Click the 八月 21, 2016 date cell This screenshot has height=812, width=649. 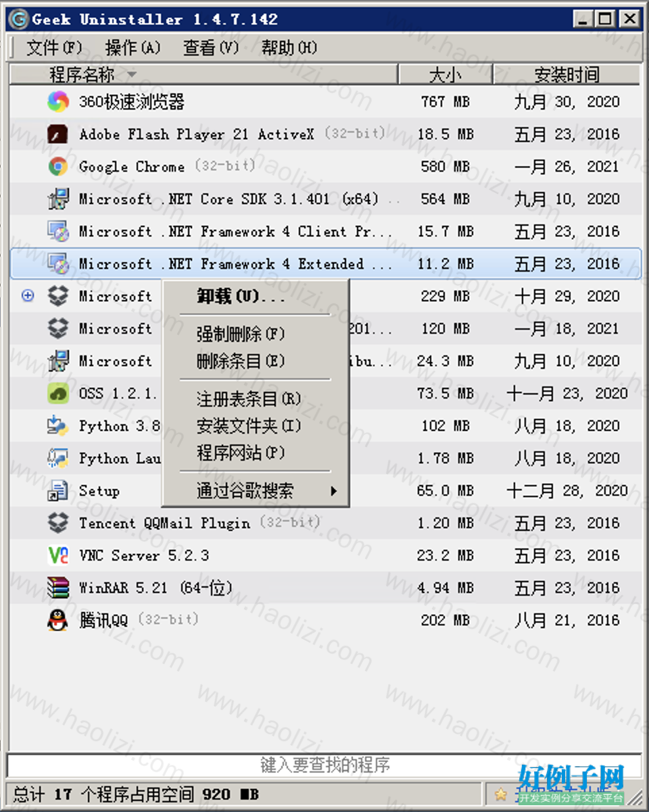point(567,621)
